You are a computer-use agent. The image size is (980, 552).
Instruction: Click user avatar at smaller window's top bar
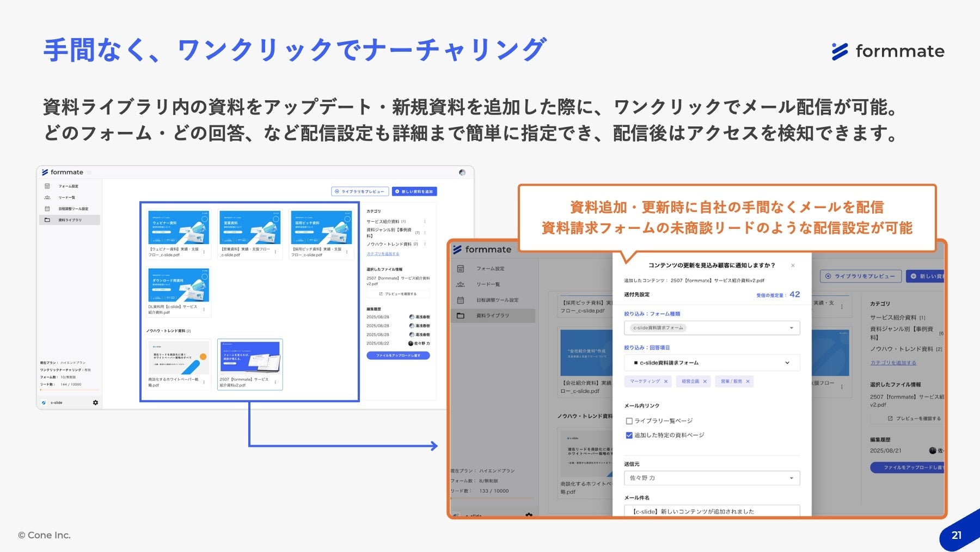(462, 173)
